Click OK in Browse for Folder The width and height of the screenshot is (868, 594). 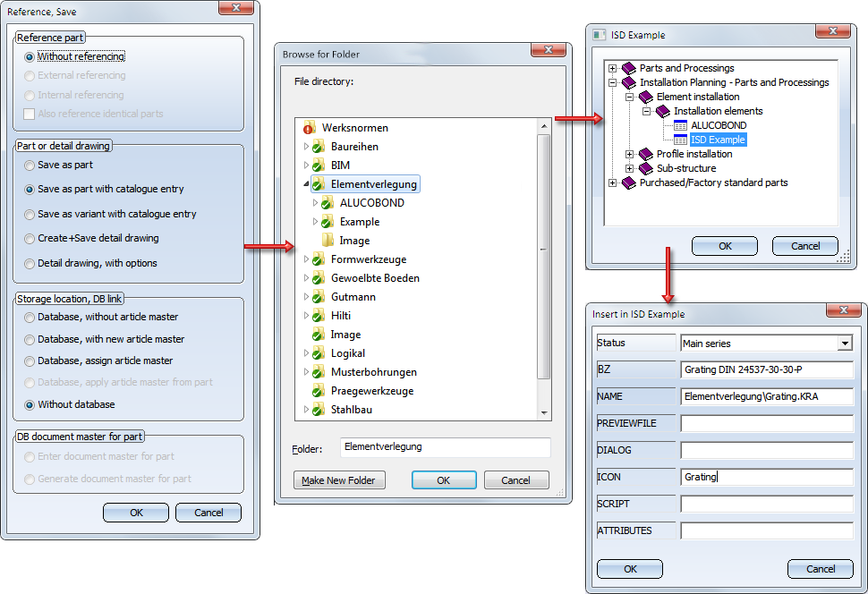444,480
